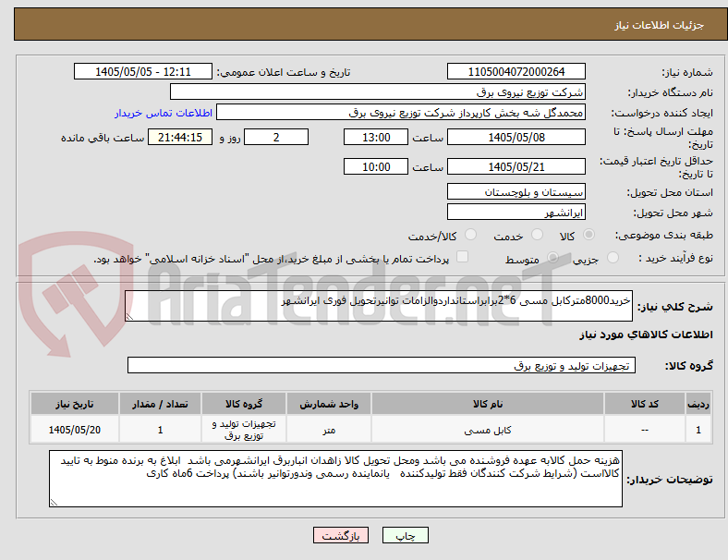Screen dimensions: 728x560
Task: Open اطلاعات تماس خریدار link
Action: pyautogui.click(x=164, y=113)
